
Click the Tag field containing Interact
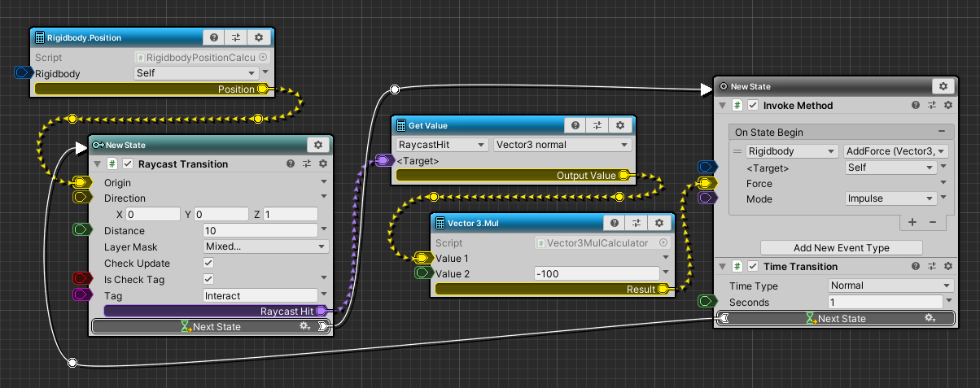260,295
